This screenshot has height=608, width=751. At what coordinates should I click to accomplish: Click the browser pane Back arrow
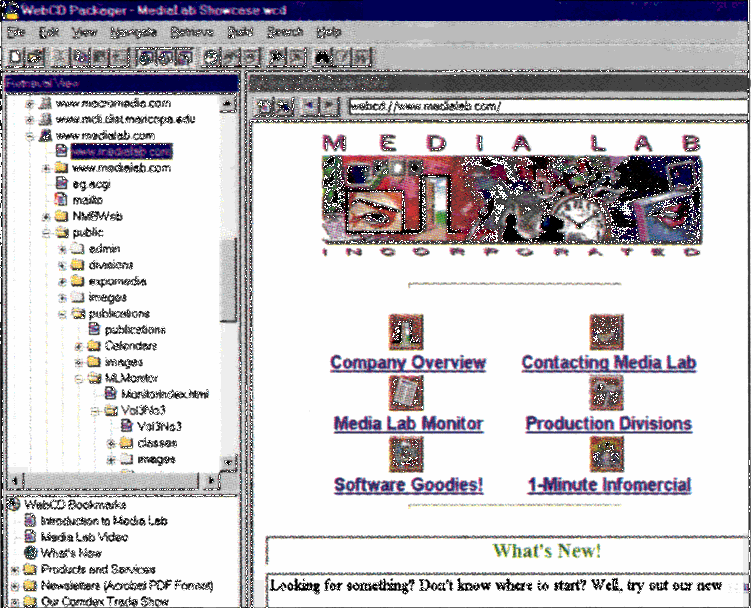pos(310,105)
